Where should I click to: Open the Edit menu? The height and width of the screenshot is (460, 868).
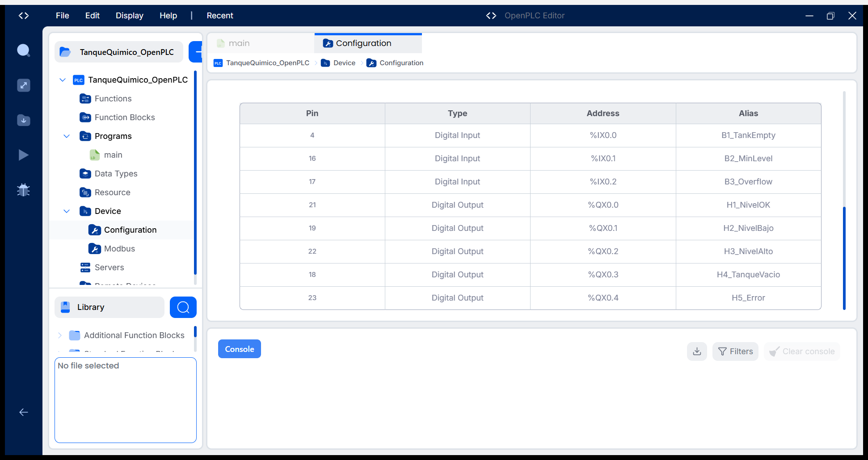click(x=93, y=16)
